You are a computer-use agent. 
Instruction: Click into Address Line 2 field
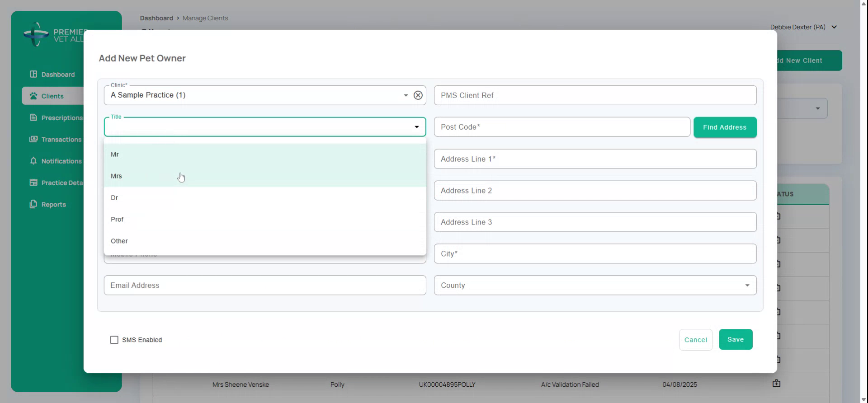[595, 191]
